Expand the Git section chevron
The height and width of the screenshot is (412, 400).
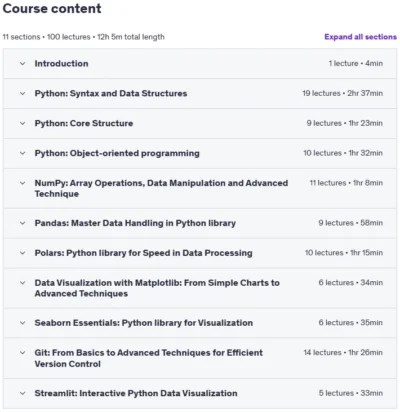click(22, 353)
